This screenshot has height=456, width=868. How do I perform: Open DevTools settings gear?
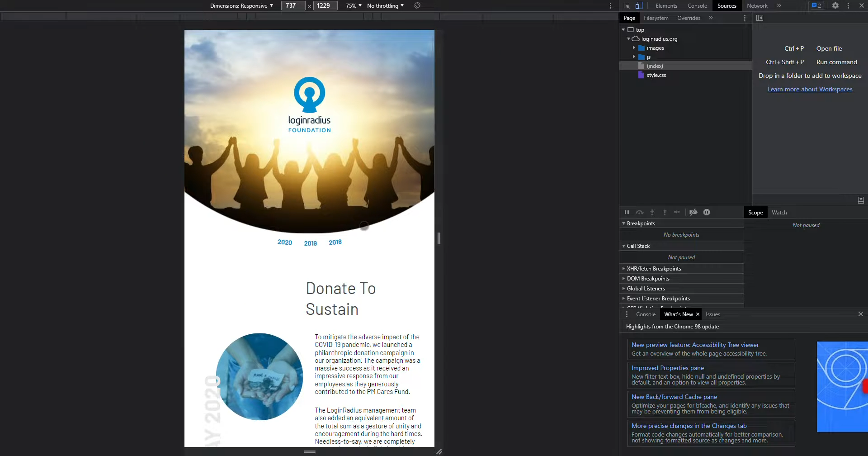[835, 6]
